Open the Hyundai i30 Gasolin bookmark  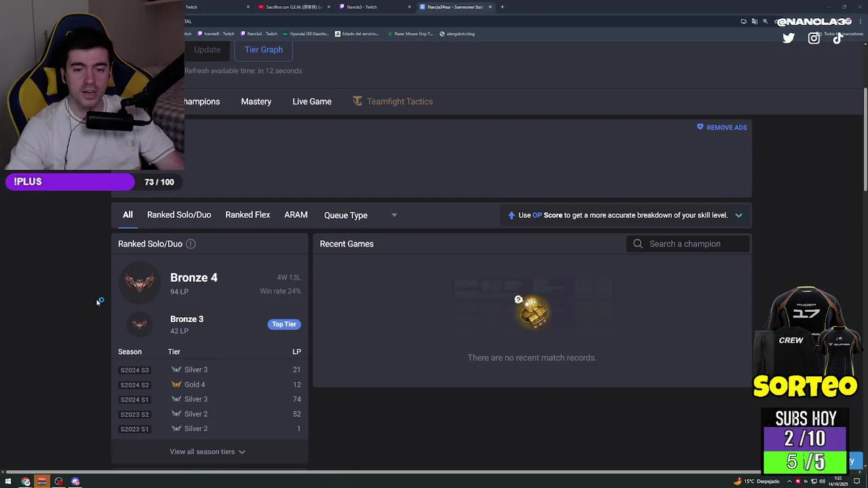pos(306,33)
